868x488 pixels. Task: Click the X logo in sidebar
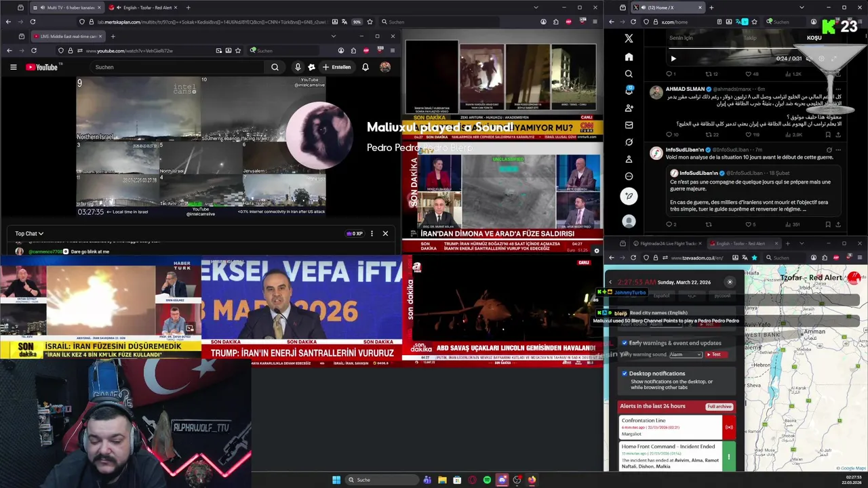(x=629, y=39)
